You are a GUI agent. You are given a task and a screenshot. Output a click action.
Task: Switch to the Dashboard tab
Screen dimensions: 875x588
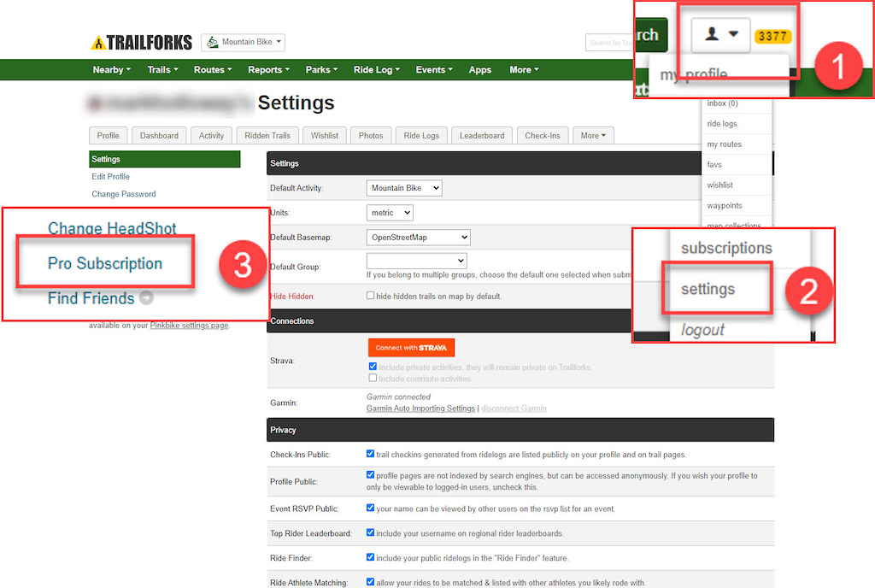[x=159, y=136]
